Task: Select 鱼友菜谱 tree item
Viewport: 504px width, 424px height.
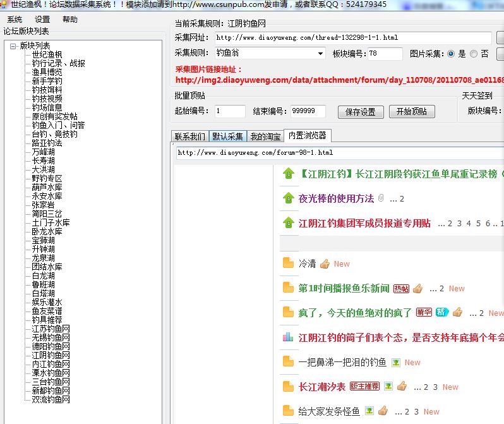Action: pyautogui.click(x=47, y=311)
